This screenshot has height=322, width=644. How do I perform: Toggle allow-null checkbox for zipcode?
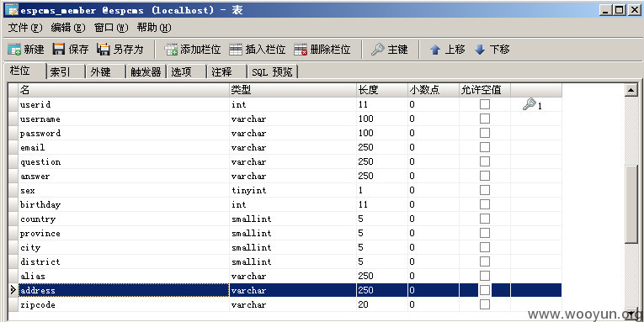485,304
